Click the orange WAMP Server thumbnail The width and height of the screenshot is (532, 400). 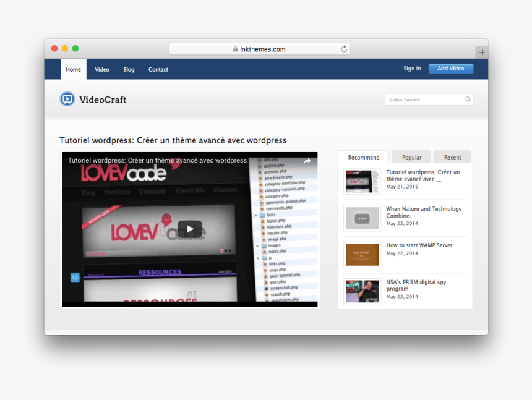click(362, 255)
